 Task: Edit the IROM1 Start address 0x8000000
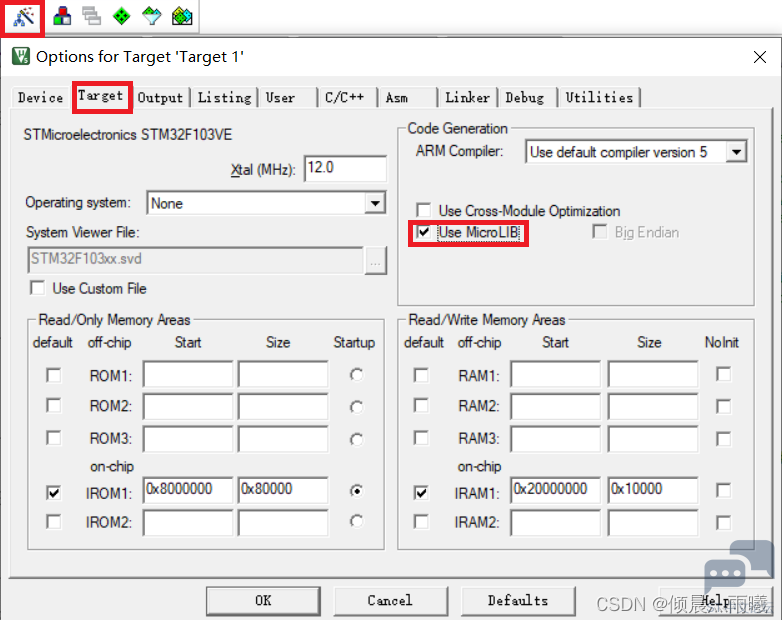pyautogui.click(x=188, y=490)
